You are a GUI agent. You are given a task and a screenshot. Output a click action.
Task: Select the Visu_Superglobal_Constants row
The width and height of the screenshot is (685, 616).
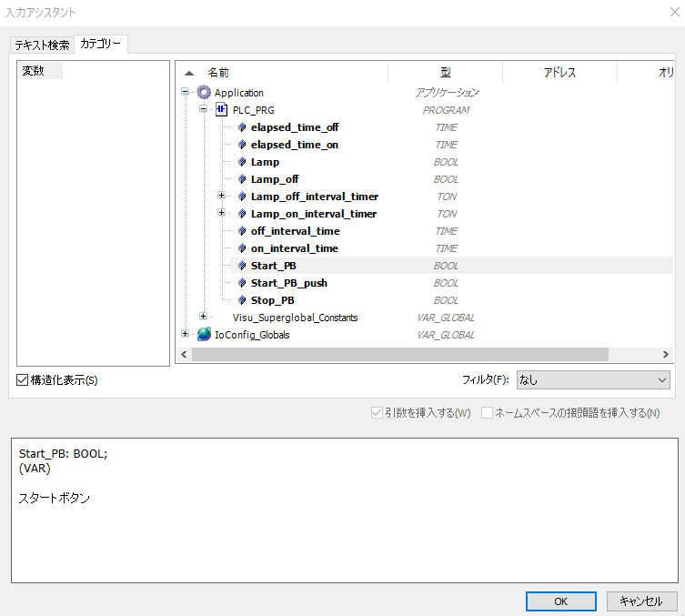point(295,318)
